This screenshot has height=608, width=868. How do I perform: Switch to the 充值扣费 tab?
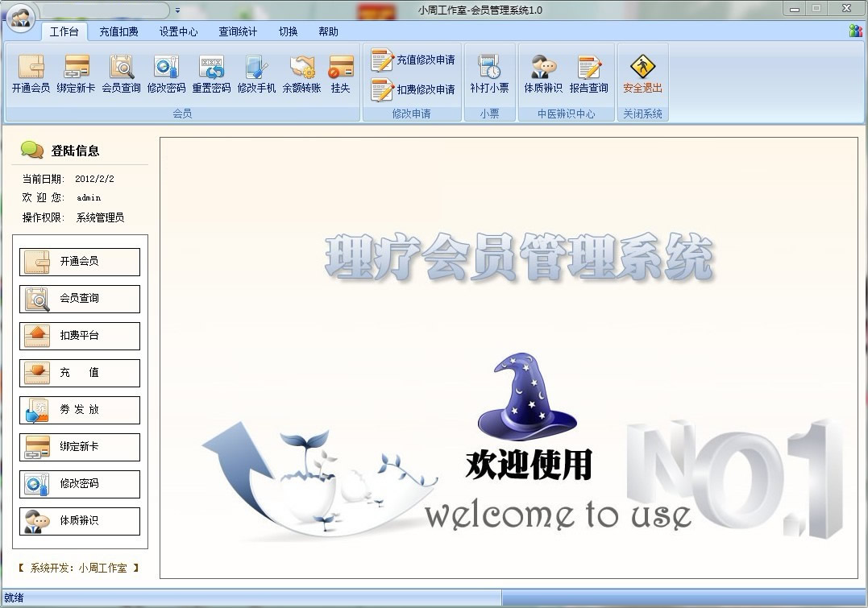(x=118, y=32)
